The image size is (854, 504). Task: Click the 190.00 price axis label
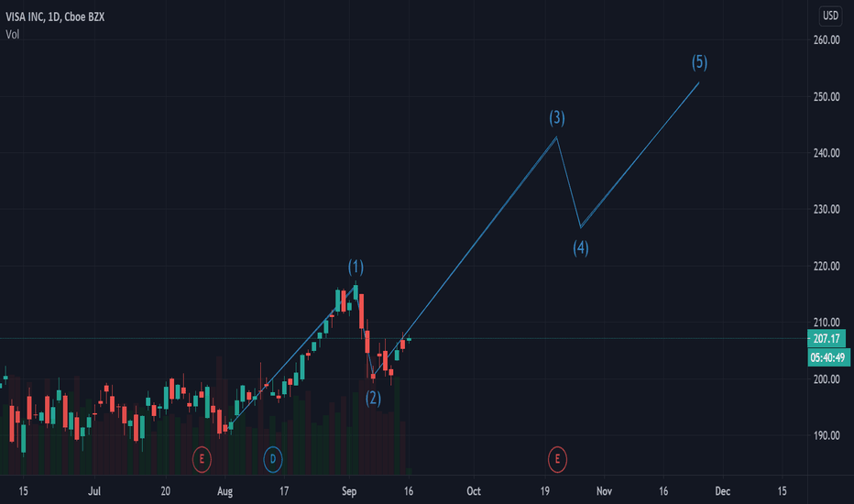pos(827,435)
